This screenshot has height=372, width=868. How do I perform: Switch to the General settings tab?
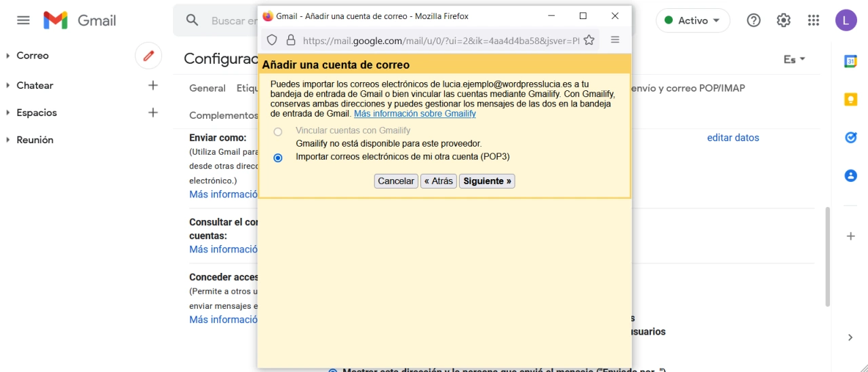click(208, 88)
